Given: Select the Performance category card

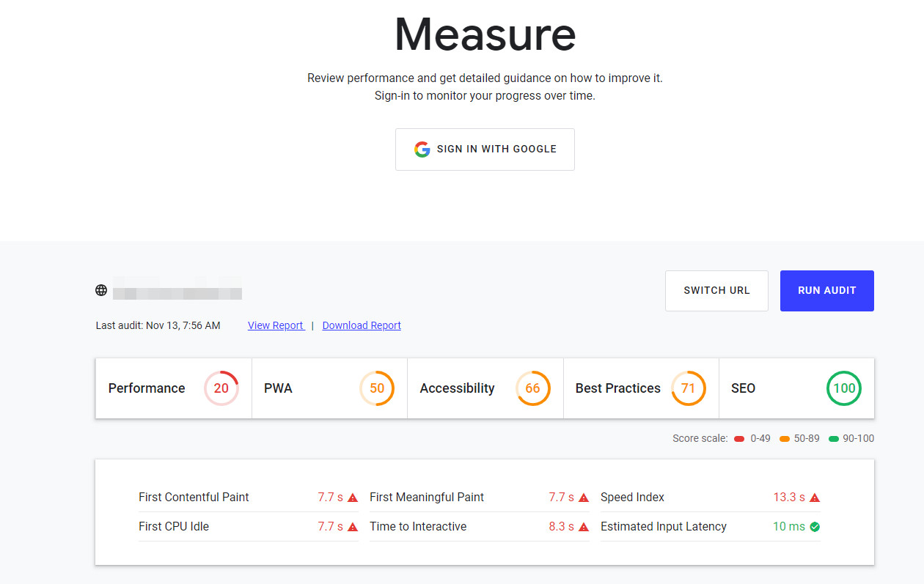Looking at the screenshot, I should click(173, 388).
